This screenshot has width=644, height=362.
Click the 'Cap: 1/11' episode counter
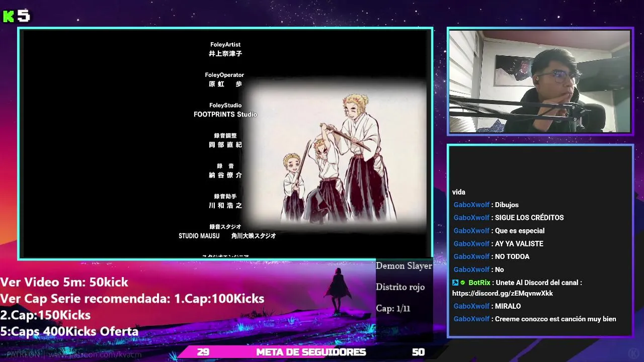point(393,308)
